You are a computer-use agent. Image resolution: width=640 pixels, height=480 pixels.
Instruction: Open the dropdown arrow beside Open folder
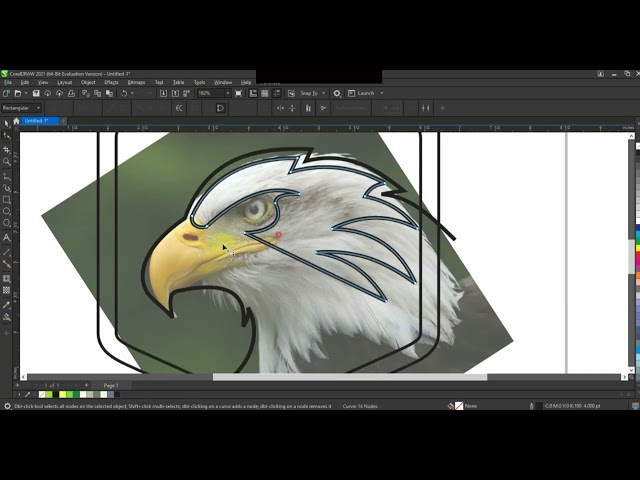(x=26, y=93)
